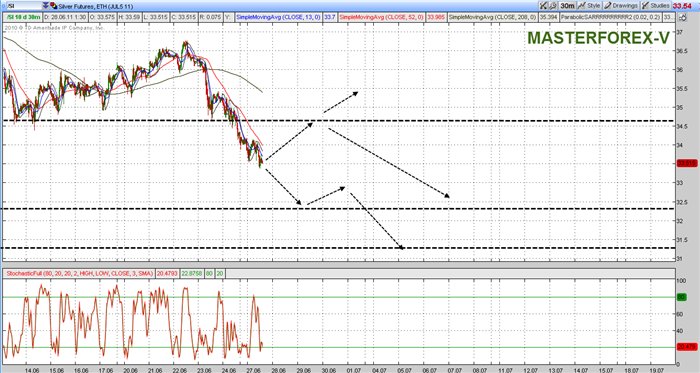Viewport: 700px width, 373px height.
Task: Click the 19.07 date label on time axis
Action: pyautogui.click(x=656, y=370)
